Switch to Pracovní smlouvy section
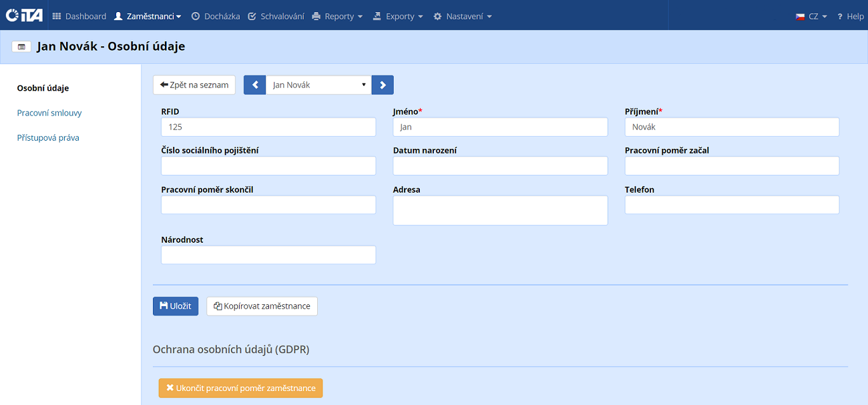Viewport: 868px width, 405px height. (x=49, y=113)
